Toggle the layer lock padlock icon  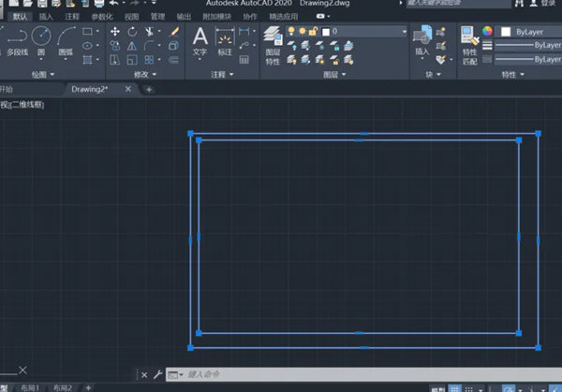(313, 31)
